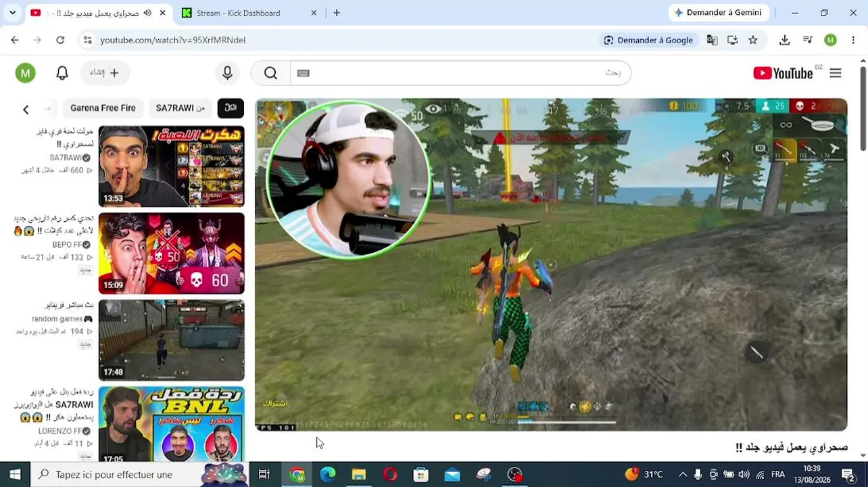Open the clock and calendar flyout
868x487 pixels.
[812, 474]
